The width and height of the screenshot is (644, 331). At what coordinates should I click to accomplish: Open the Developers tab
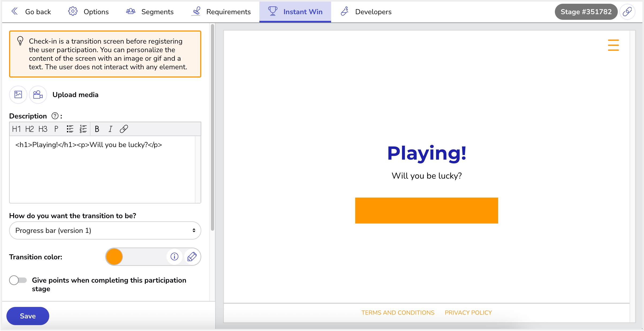(366, 12)
